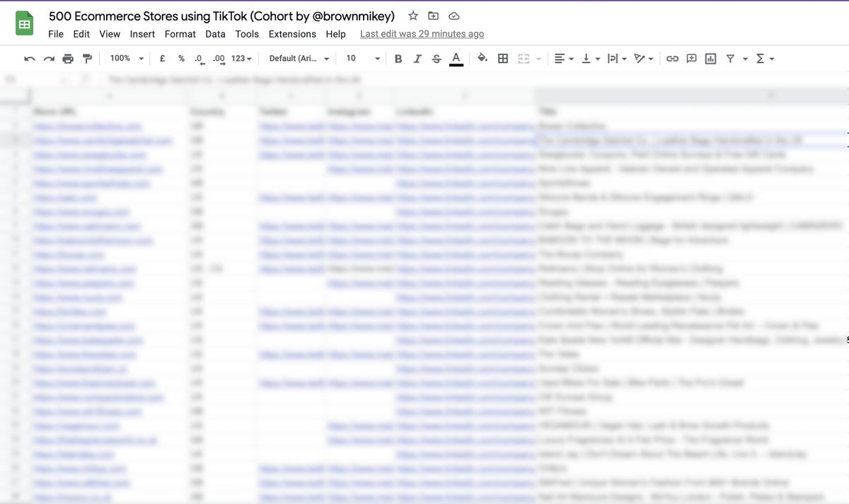Open the Help menu
The image size is (849, 504).
click(336, 34)
